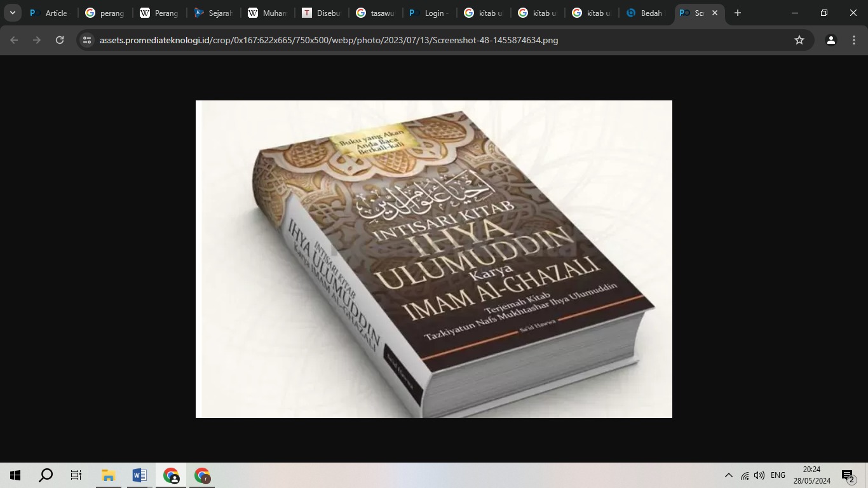Go forward to the next page
Viewport: 868px width, 488px height.
point(37,40)
